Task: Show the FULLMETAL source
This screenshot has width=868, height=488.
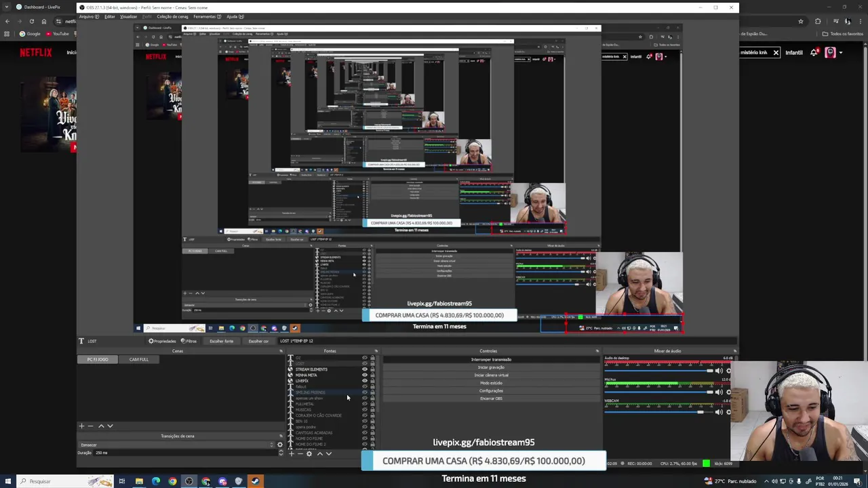Action: click(364, 404)
